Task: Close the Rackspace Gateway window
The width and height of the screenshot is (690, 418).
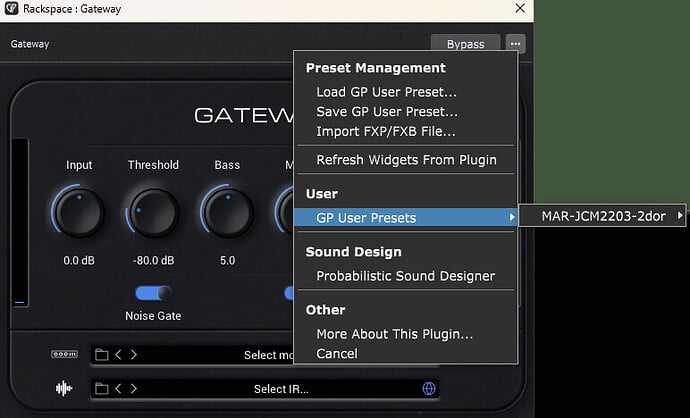Action: [x=520, y=8]
